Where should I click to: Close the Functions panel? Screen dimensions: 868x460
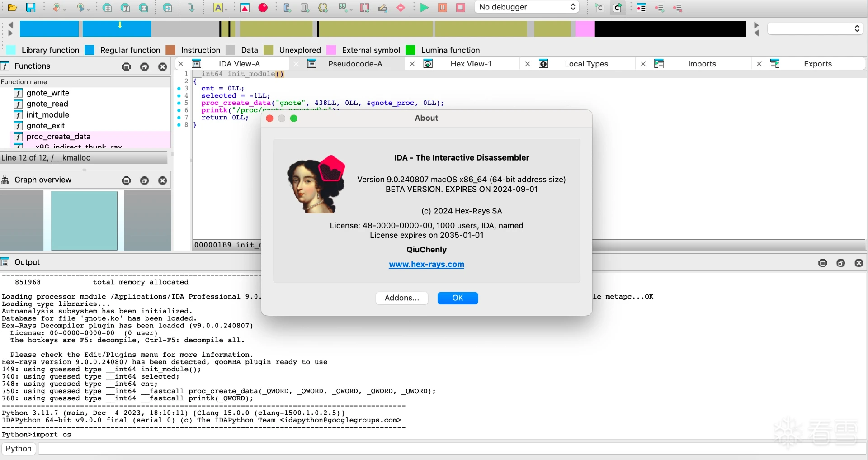(163, 67)
